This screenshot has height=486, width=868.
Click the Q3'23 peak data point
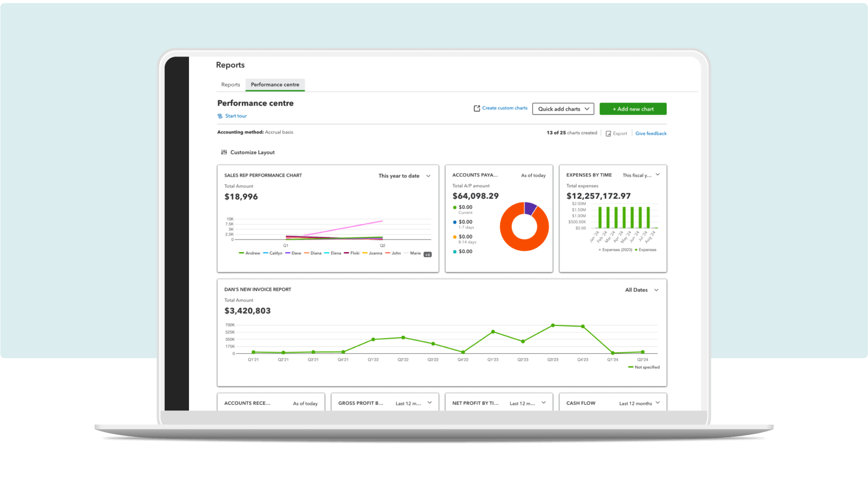pyautogui.click(x=553, y=325)
